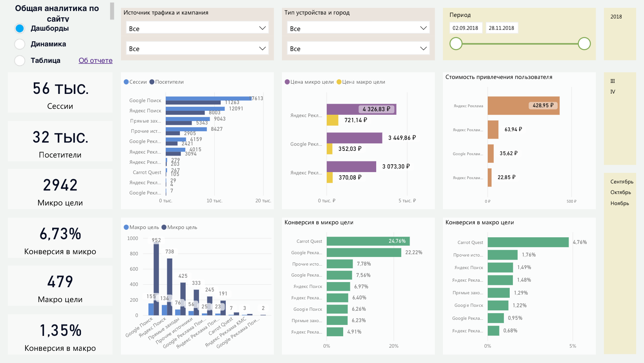Click Стоимость привлечения пользователя title
644x363 pixels.
point(499,77)
